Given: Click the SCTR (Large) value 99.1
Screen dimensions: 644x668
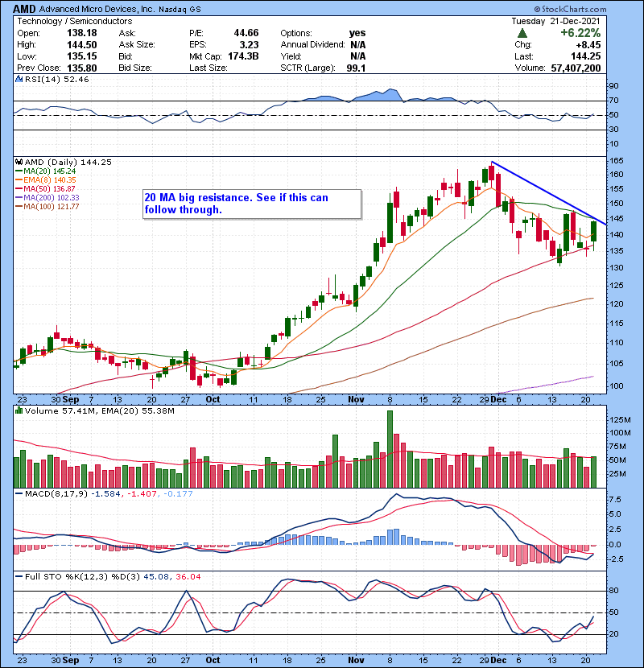Looking at the screenshot, I should [357, 68].
